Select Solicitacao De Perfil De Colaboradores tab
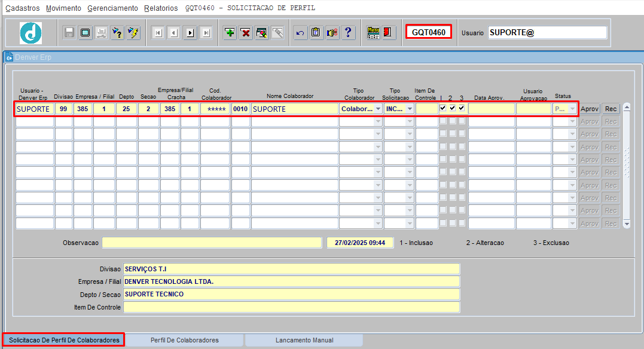Screen dimensions: 644x349 tap(64, 340)
